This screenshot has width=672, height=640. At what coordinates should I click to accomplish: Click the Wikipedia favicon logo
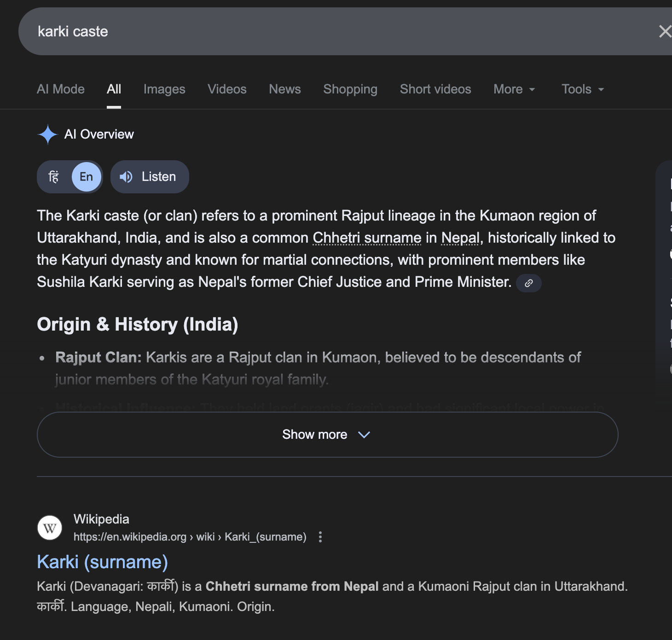click(x=50, y=528)
